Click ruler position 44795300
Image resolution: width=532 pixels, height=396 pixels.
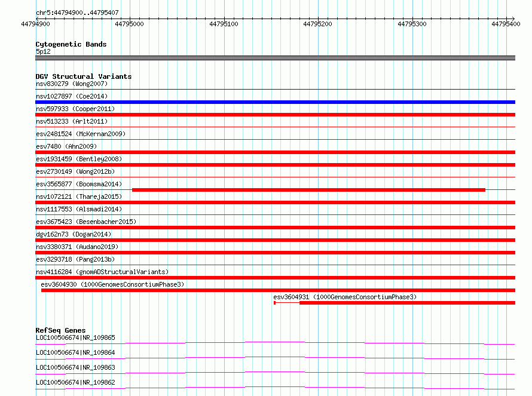[412, 24]
